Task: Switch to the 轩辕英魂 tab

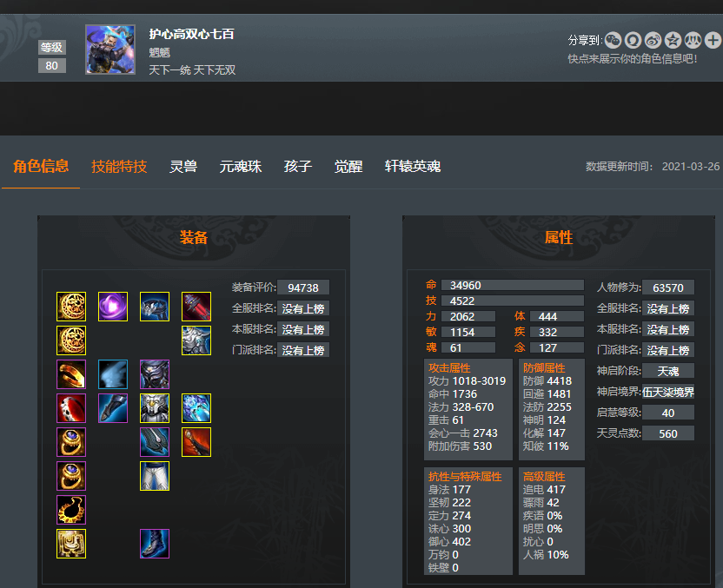Action: [x=413, y=167]
